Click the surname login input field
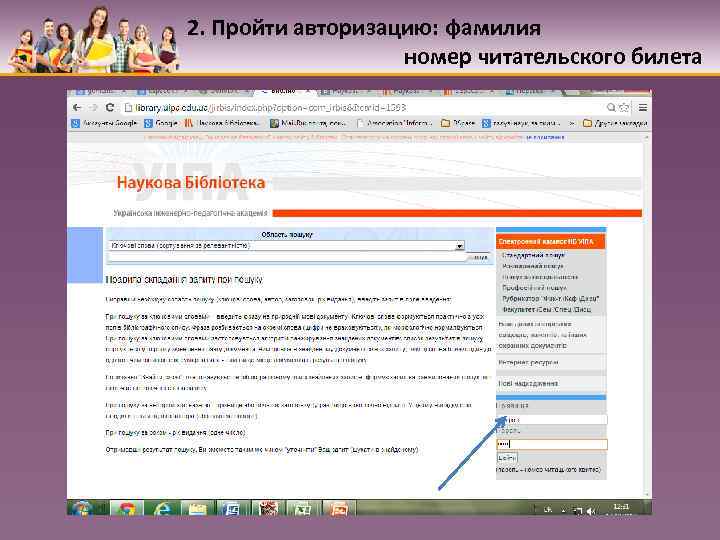 click(552, 420)
